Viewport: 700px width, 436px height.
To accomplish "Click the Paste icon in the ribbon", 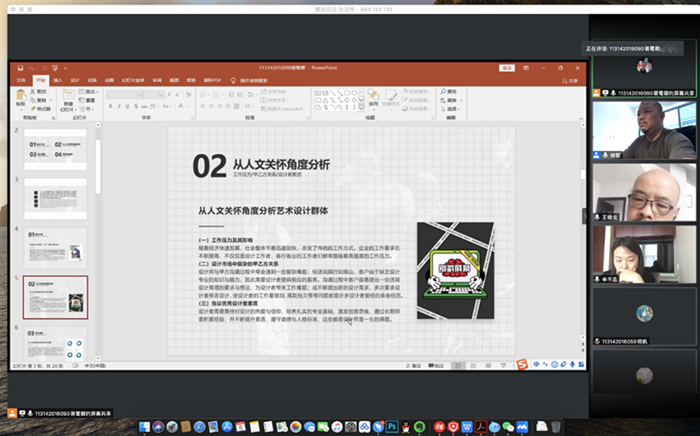I will click(22, 97).
